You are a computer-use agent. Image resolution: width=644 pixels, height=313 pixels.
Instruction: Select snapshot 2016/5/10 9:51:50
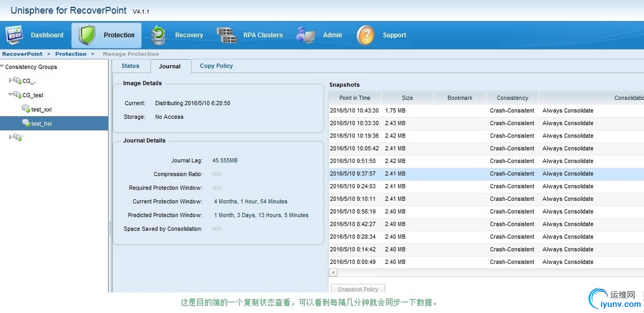[486, 161]
